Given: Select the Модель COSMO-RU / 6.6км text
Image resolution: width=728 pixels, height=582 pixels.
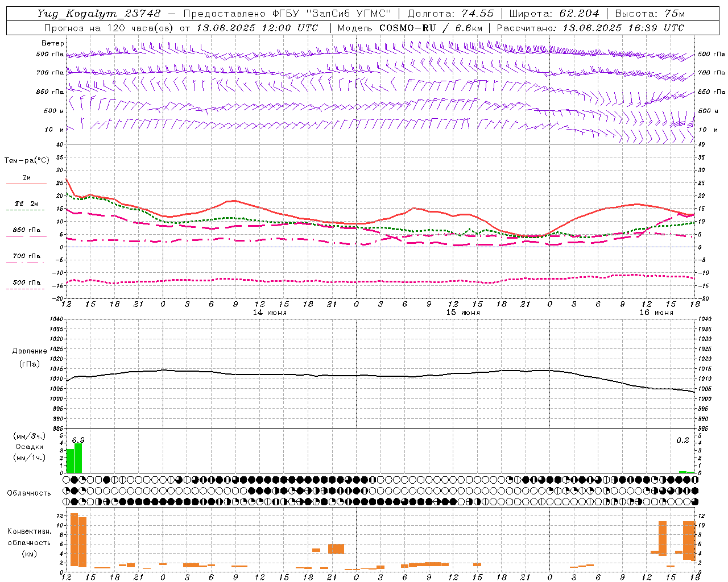Looking at the screenshot, I should click(410, 28).
